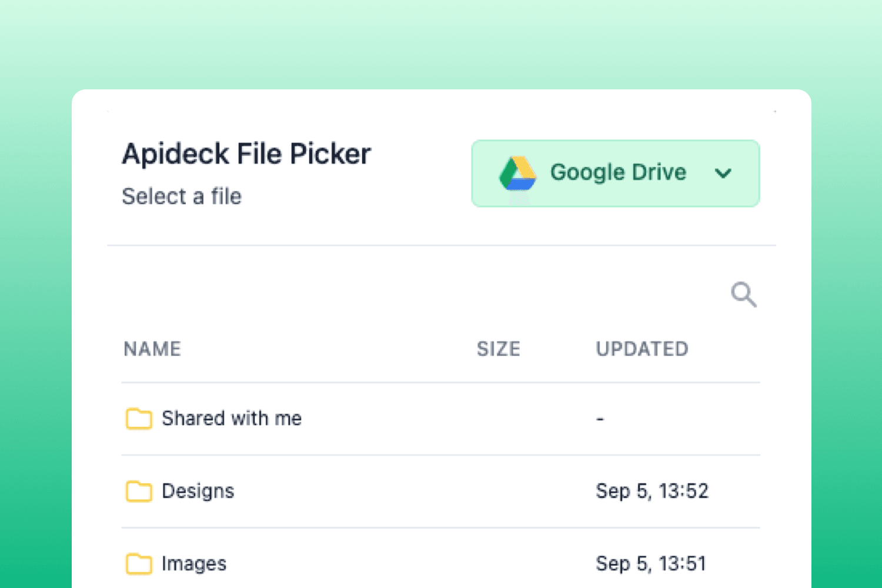Select the Images date Sep 5, 13:51
Viewport: 882px width, 588px height.
click(651, 563)
